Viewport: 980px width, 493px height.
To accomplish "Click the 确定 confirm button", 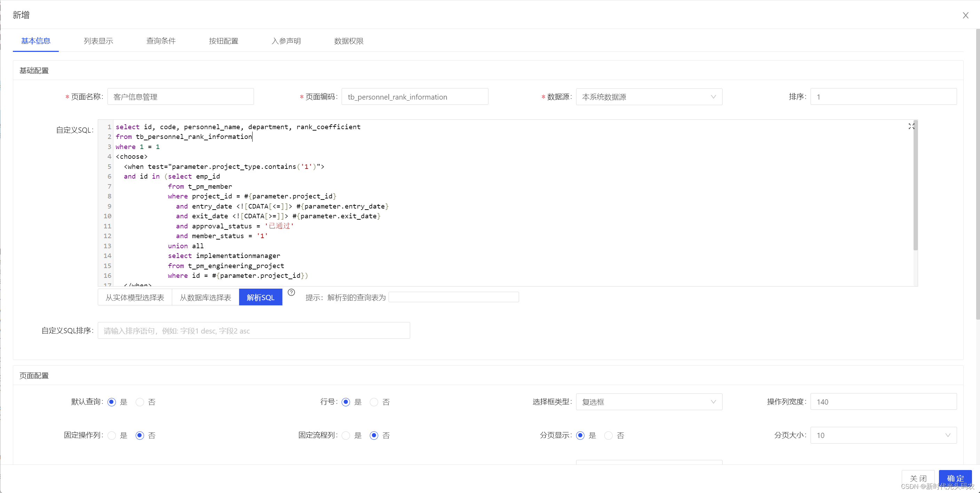I will click(955, 478).
